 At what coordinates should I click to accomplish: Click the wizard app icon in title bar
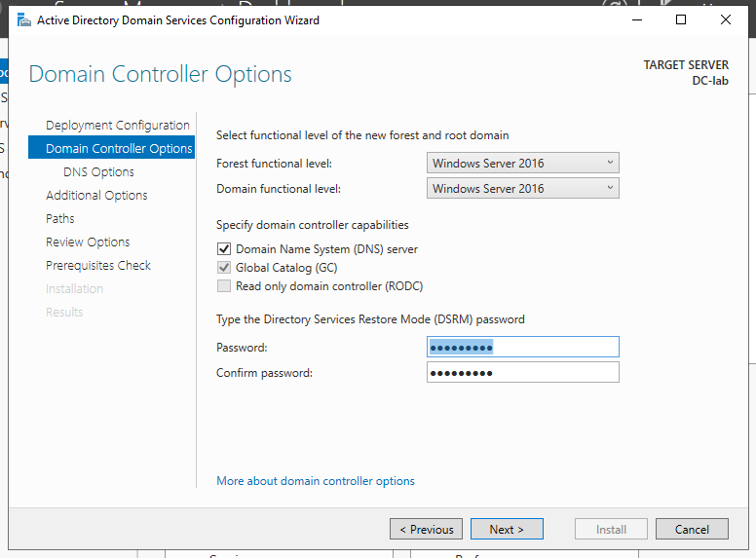point(23,19)
